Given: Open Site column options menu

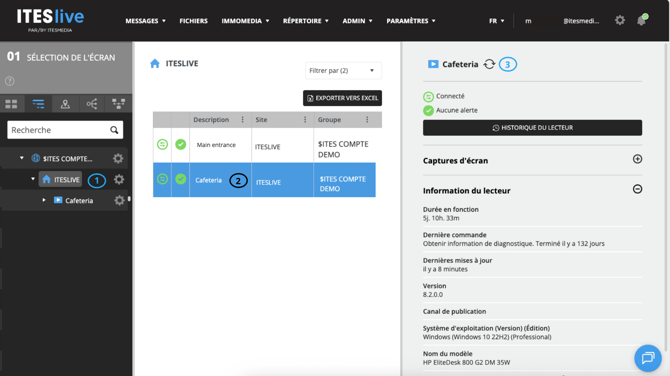Looking at the screenshot, I should coord(305,120).
